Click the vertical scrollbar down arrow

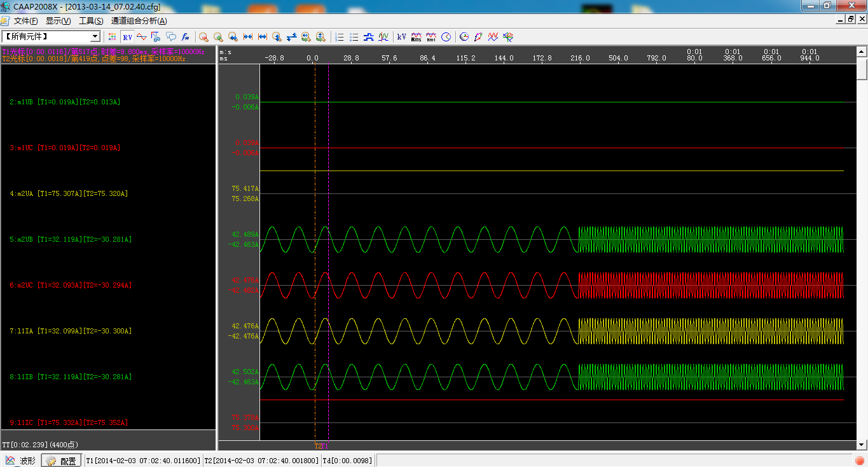pos(862,445)
